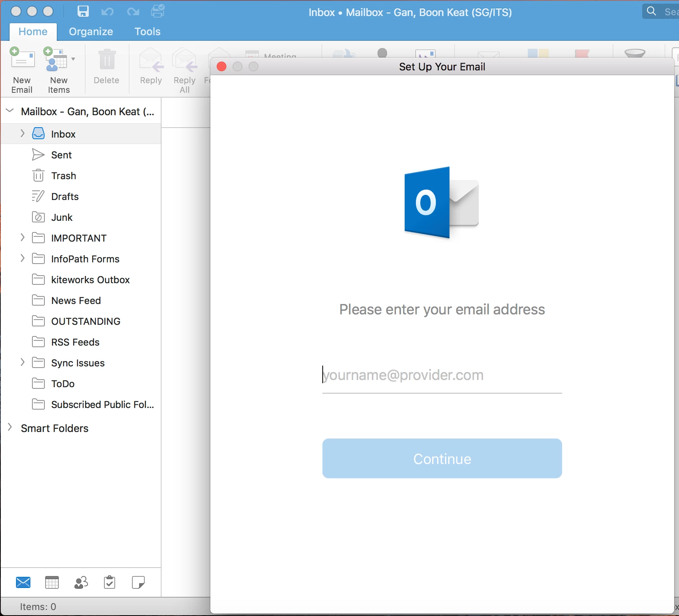The image size is (679, 616).
Task: Switch to the Organize tab
Action: click(x=91, y=32)
